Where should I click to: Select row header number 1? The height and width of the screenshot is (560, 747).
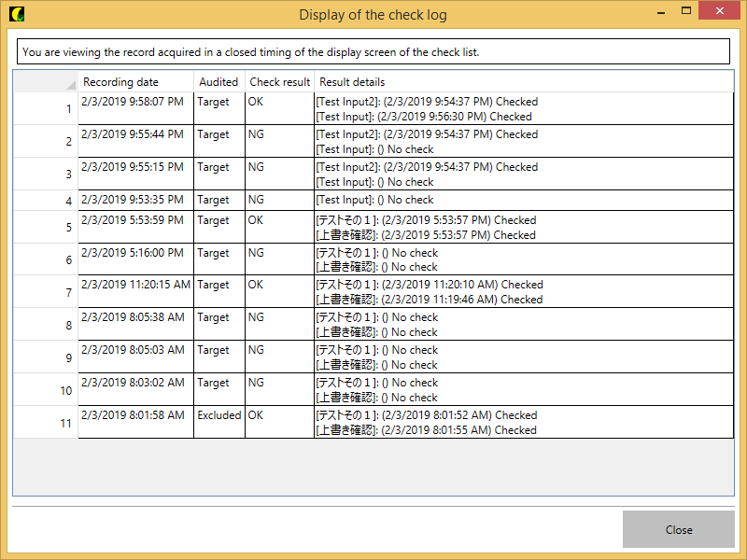[46, 109]
